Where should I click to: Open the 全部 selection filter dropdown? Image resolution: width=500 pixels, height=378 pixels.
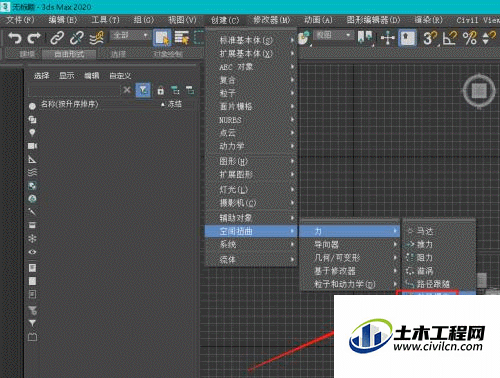131,35
